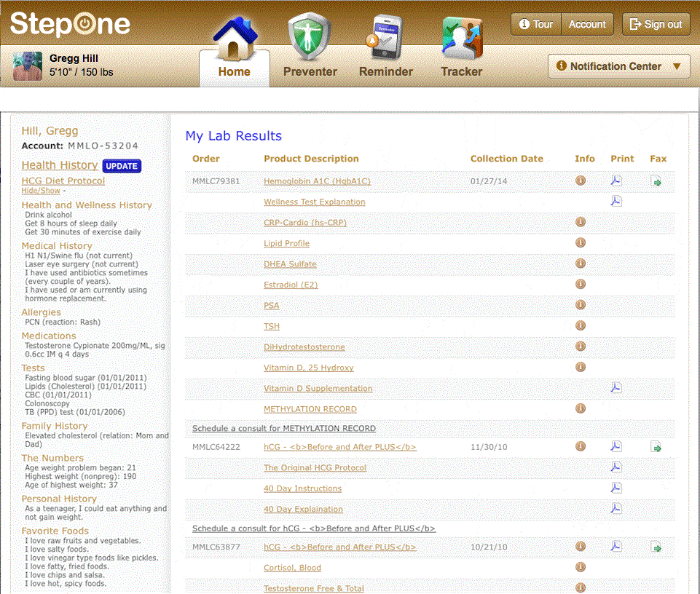Expand the Notification Center dropdown
This screenshot has height=594, width=700.
click(x=618, y=66)
